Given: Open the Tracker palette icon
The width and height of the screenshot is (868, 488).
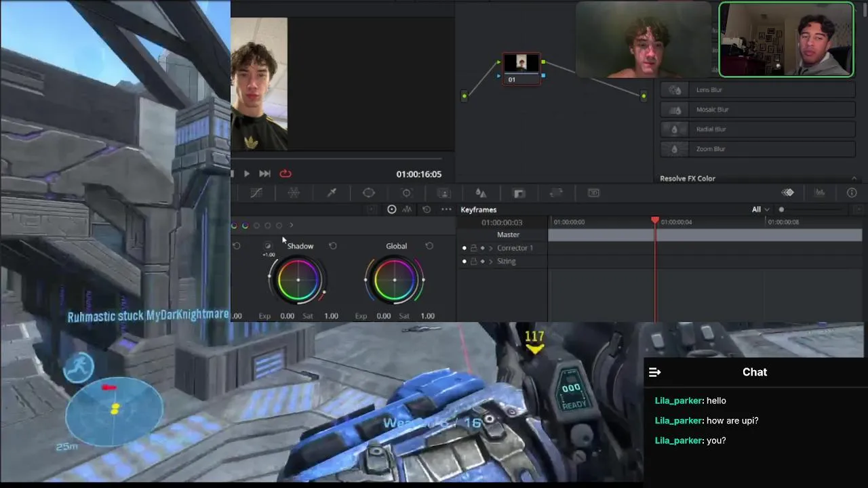Looking at the screenshot, I should tap(407, 193).
